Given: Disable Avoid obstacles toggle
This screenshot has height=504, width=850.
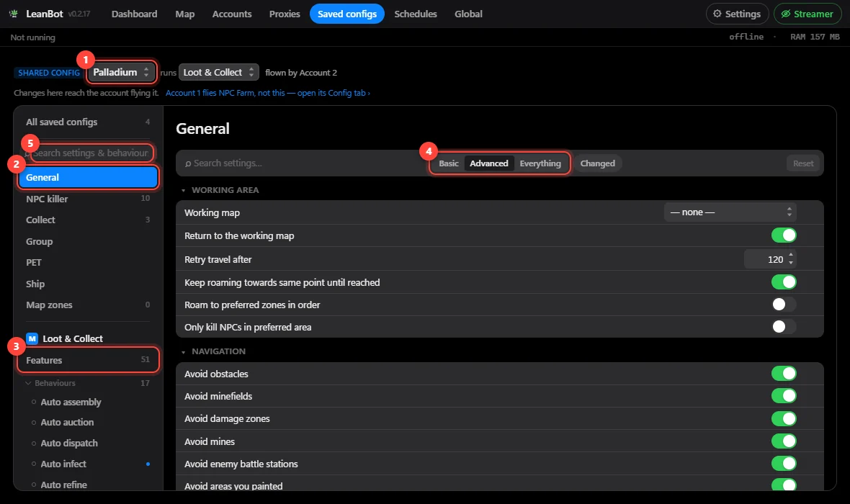Looking at the screenshot, I should (784, 374).
